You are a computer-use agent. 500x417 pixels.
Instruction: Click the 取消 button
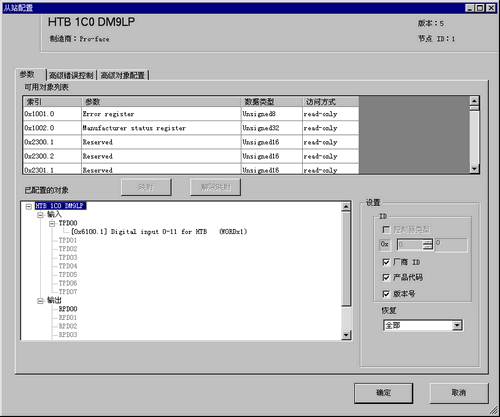459,393
